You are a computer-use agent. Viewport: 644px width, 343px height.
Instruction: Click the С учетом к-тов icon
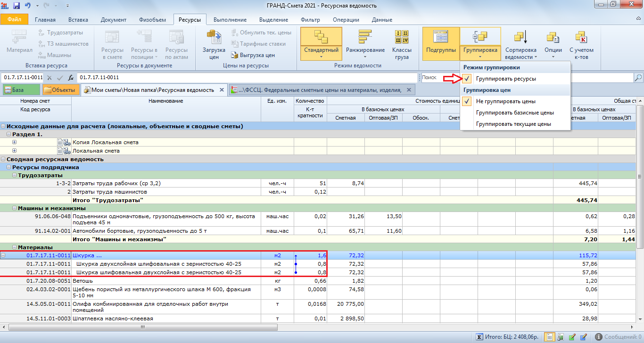(x=581, y=37)
